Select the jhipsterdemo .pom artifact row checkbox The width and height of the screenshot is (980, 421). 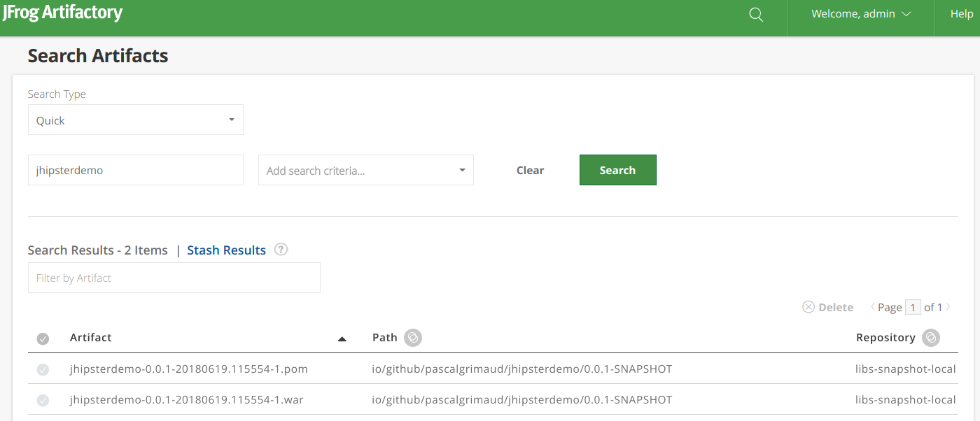43,369
